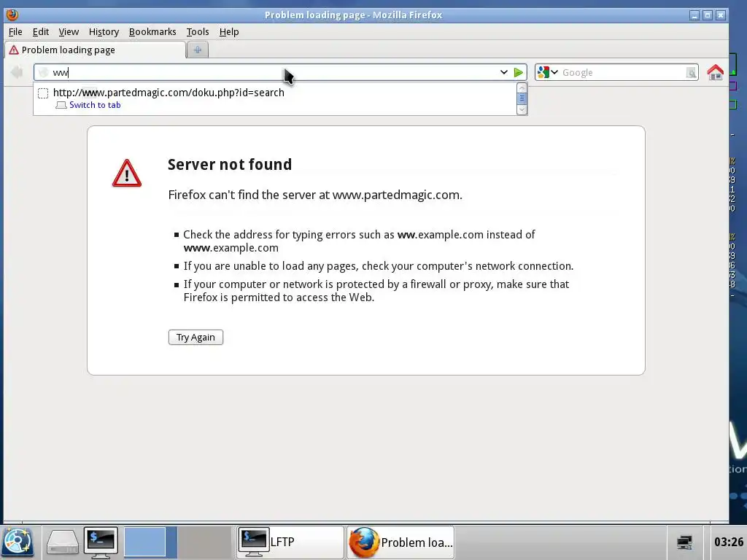Click the autocomplete scrollbar thumb

click(522, 98)
